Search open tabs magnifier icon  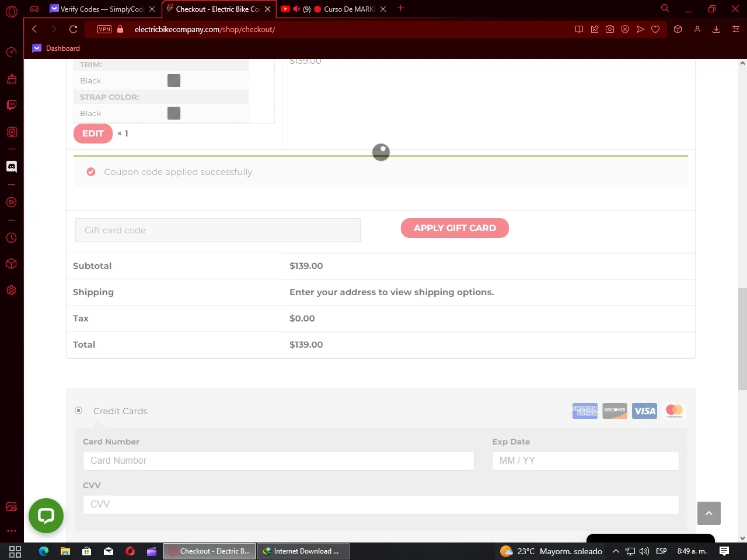[x=665, y=8]
